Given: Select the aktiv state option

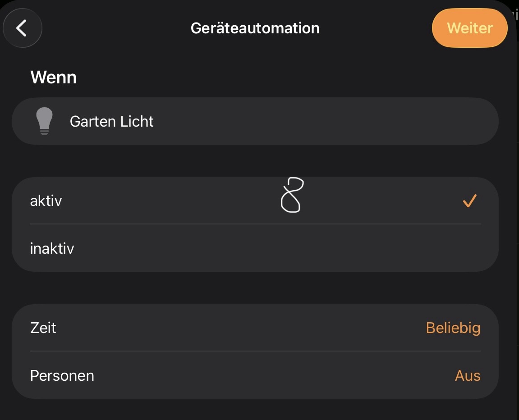Looking at the screenshot, I should point(46,201).
